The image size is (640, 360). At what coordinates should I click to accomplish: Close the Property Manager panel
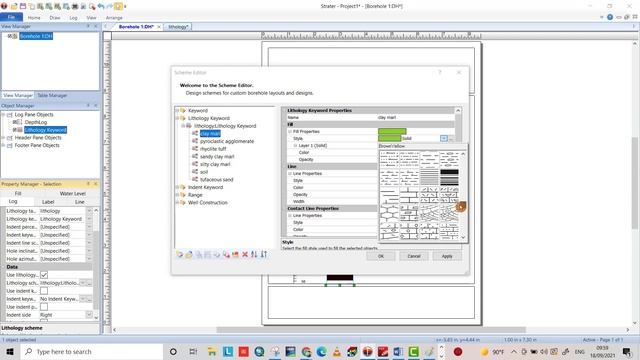click(96, 184)
